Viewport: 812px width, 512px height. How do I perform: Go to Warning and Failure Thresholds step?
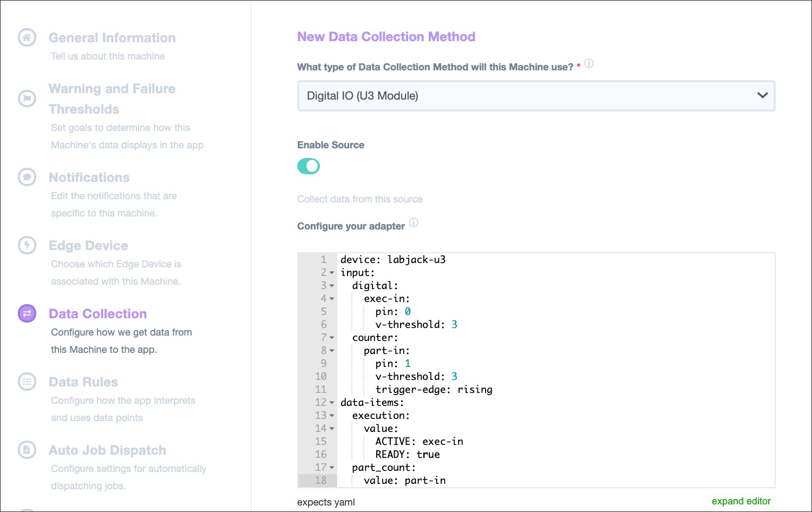112,99
